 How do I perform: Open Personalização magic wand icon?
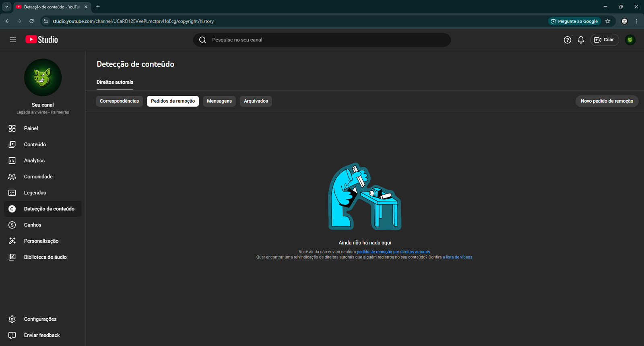tap(12, 241)
